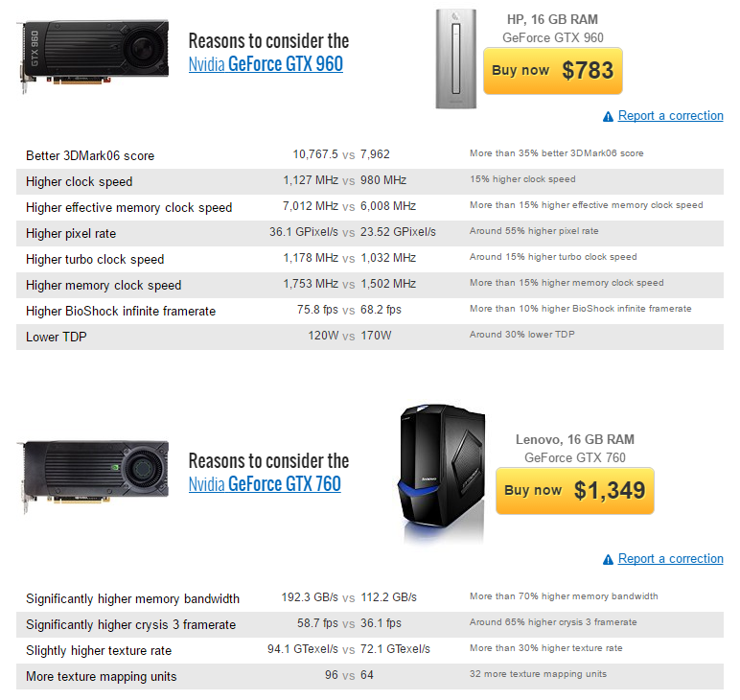
Task: Select the Significantly higher memory bandwidth row
Action: 369,598
